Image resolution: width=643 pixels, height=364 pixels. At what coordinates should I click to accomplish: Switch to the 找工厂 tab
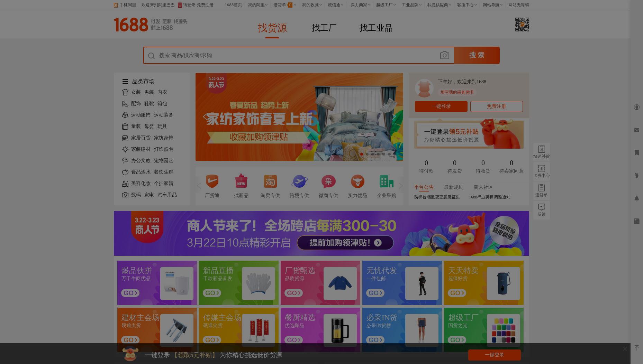click(324, 28)
